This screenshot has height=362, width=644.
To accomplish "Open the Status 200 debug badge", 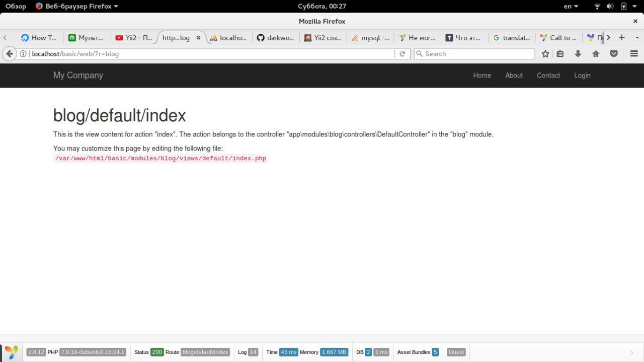I will 157,352.
